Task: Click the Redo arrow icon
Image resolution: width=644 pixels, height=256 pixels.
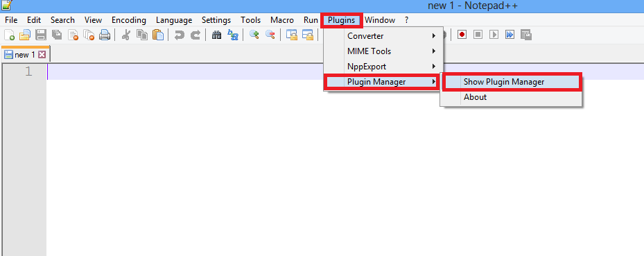Action: click(195, 35)
